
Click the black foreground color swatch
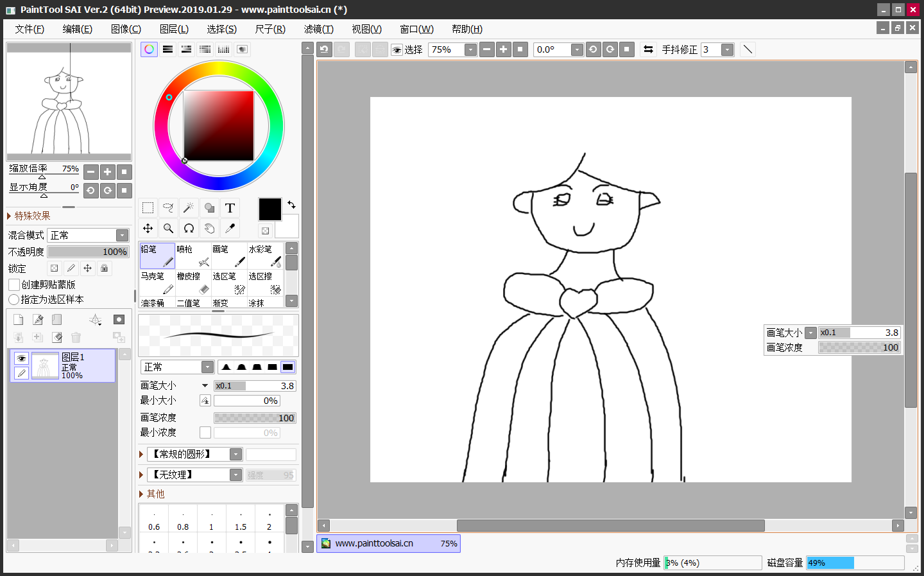pyautogui.click(x=270, y=209)
